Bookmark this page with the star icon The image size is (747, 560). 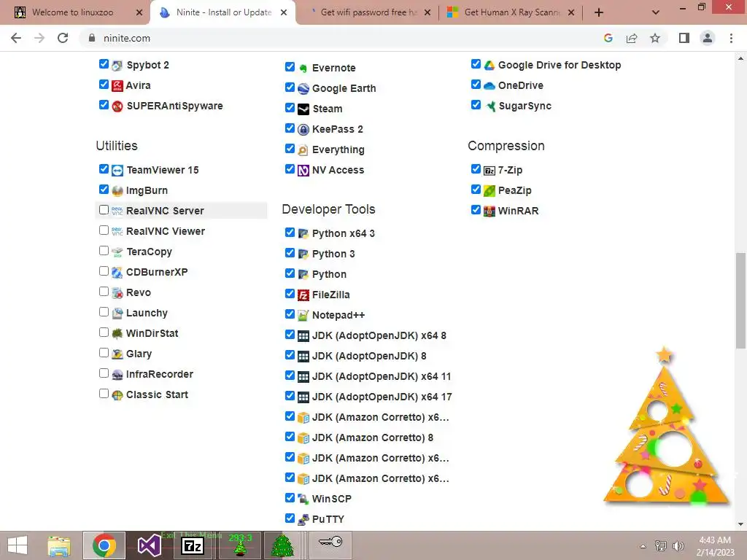pyautogui.click(x=655, y=38)
